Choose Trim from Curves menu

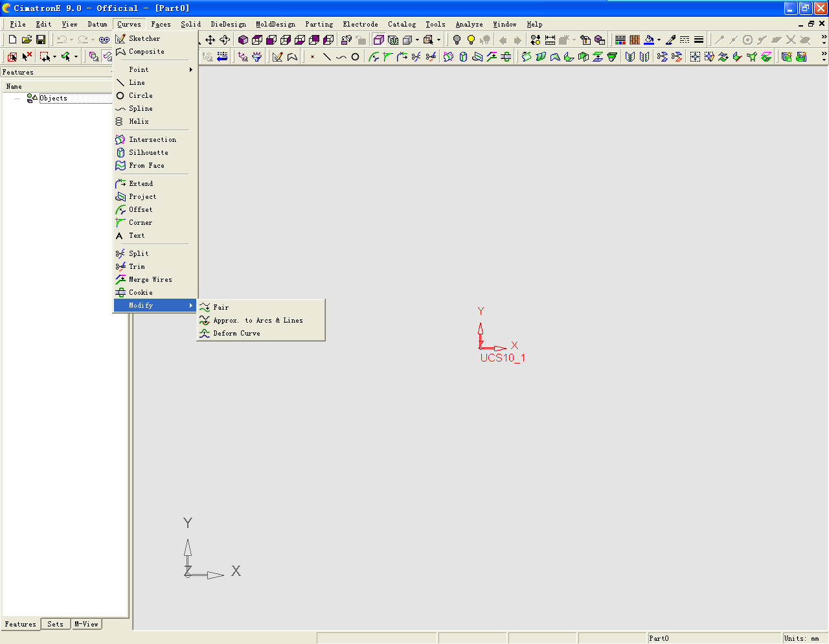point(155,266)
